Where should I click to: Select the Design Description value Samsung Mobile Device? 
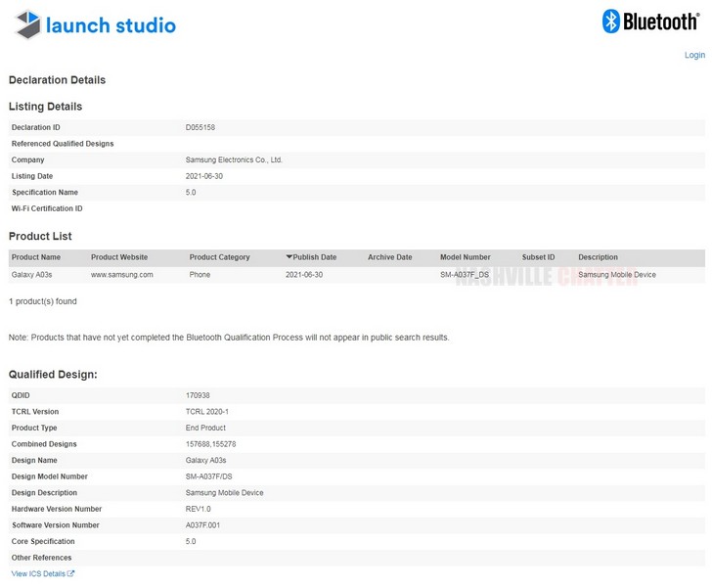(224, 492)
